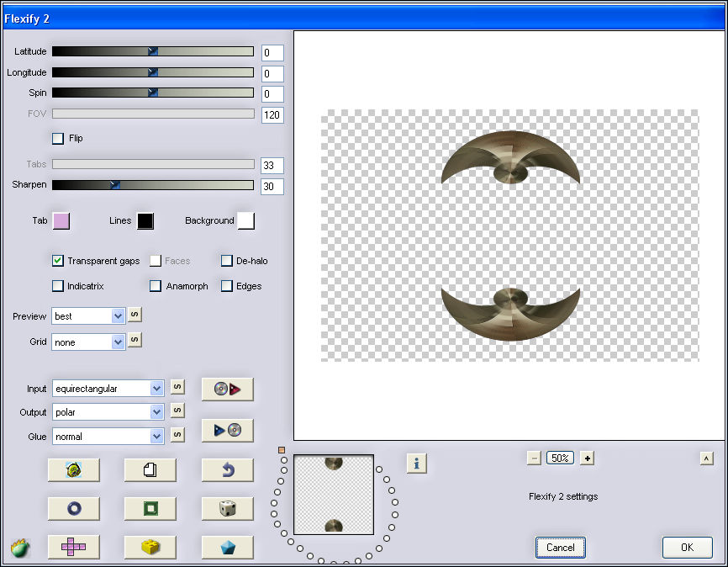
Task: Enable the Indicatrix checkbox
Action: click(57, 286)
